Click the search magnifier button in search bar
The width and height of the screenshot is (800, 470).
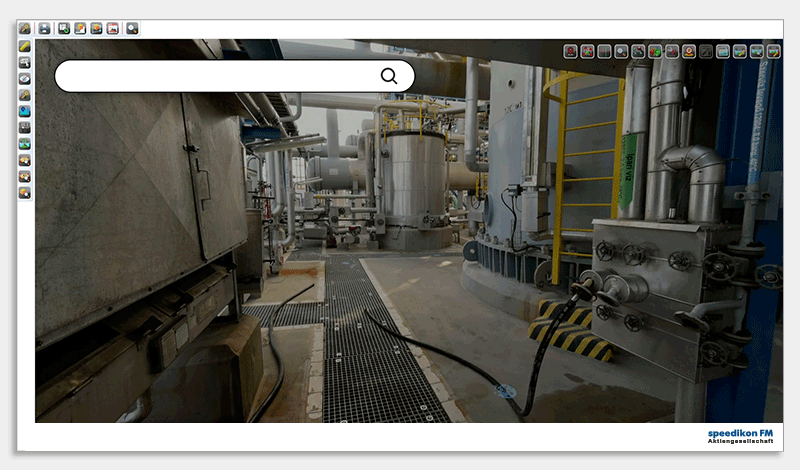(389, 76)
